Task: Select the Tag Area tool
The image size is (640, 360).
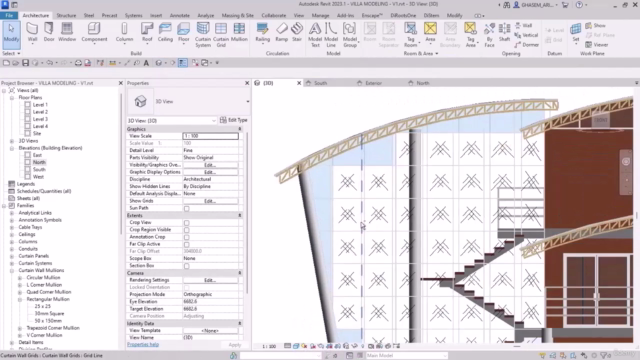Action: tap(470, 35)
